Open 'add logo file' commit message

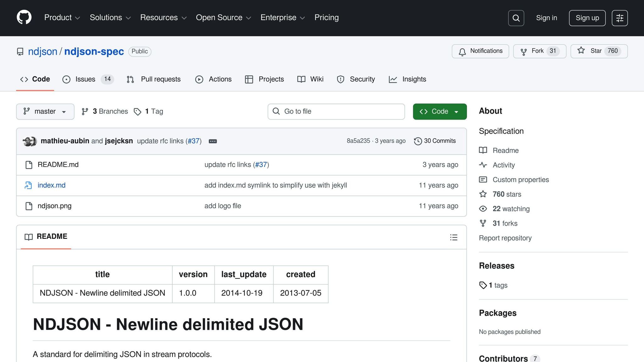(x=223, y=206)
